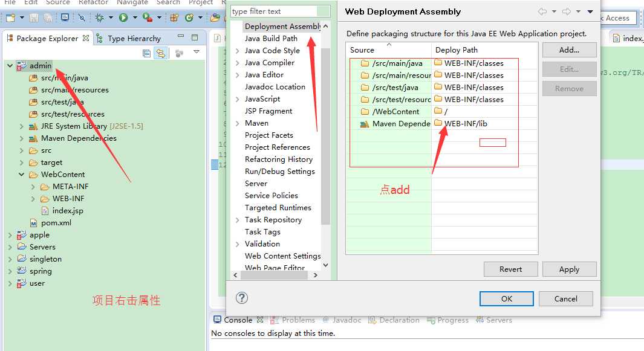644x351 pixels.
Task: Open the console monitor toolbar icon
Action: [x=65, y=18]
